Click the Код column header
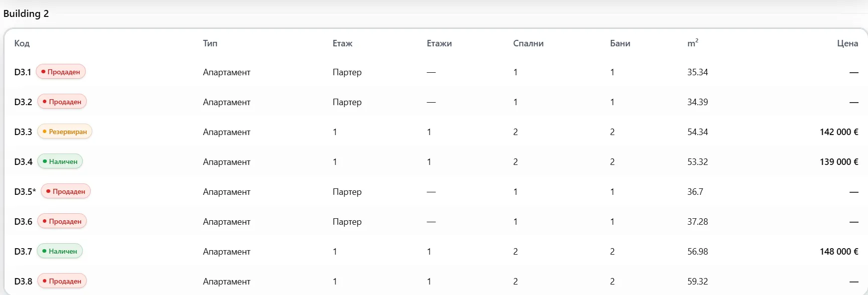This screenshot has width=868, height=295. tap(22, 43)
